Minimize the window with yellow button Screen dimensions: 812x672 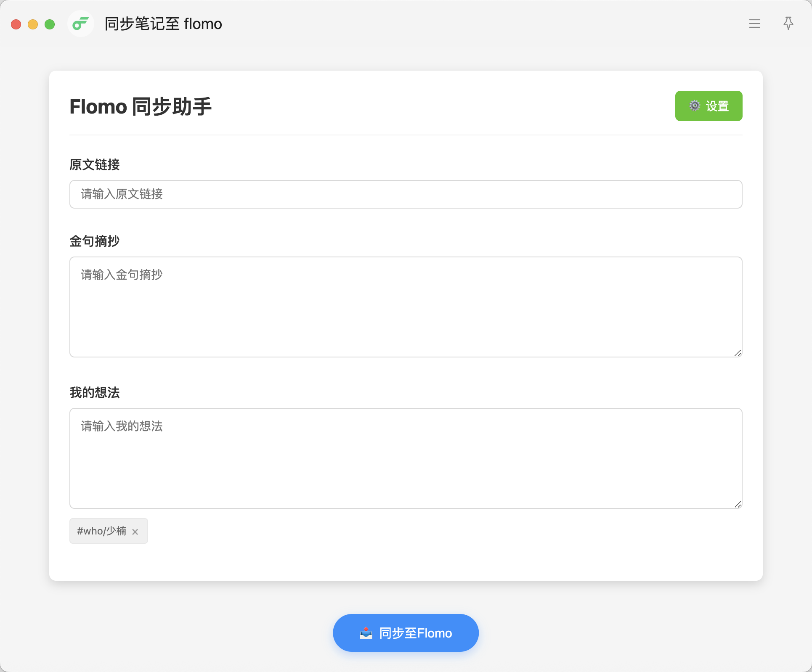coord(33,24)
